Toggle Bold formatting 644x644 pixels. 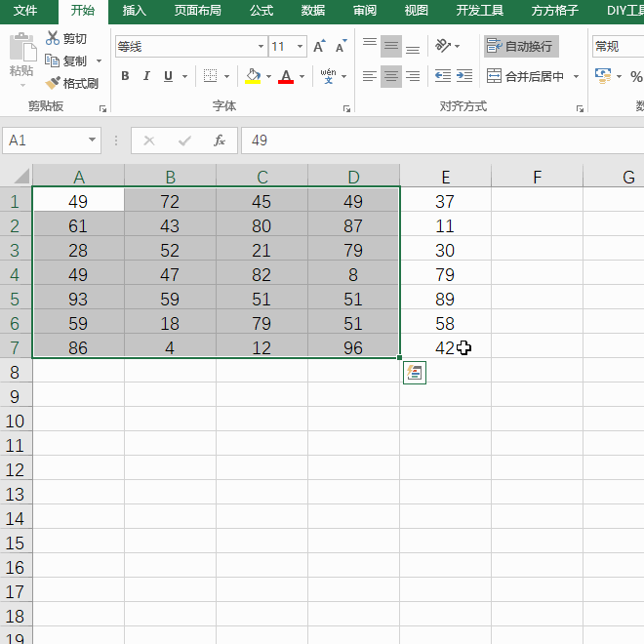click(125, 76)
